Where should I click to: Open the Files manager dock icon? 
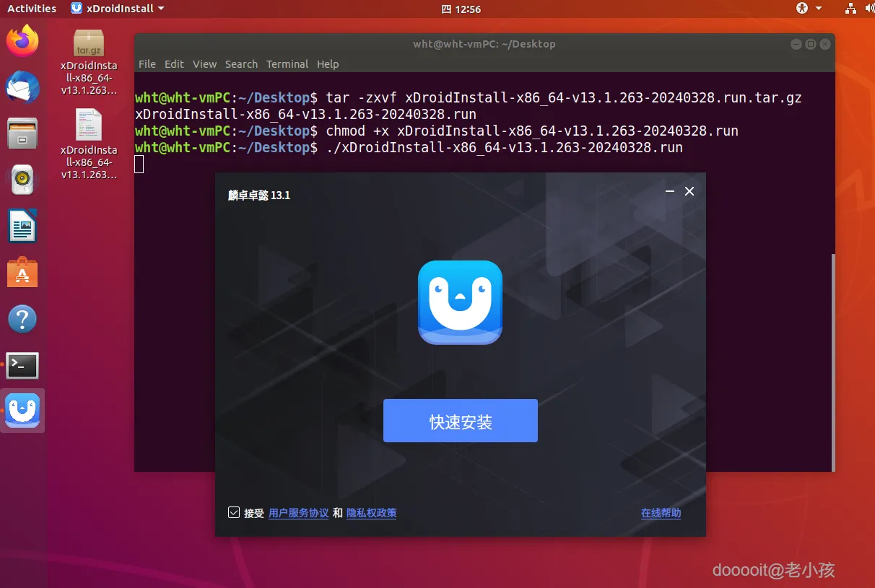pos(22,133)
